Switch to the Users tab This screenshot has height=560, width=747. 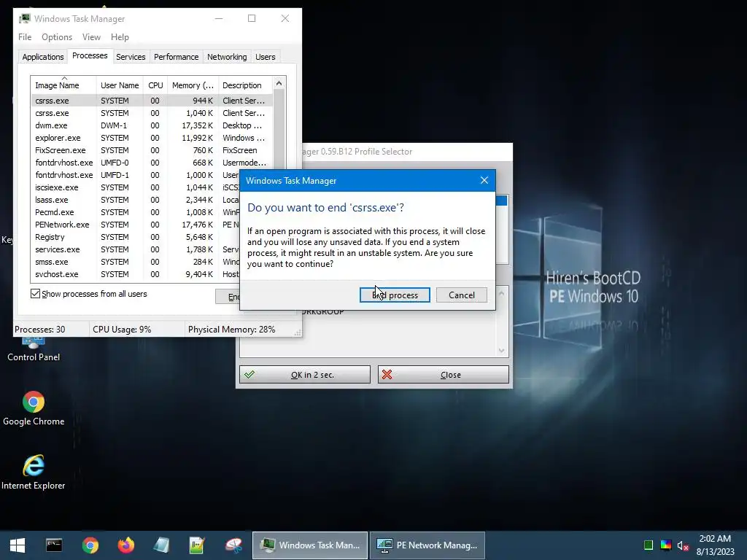[266, 57]
